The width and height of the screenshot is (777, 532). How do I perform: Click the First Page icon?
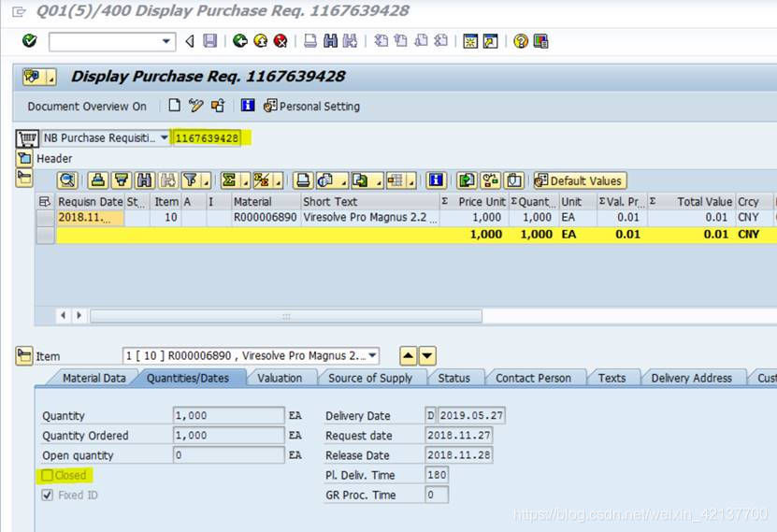point(381,41)
